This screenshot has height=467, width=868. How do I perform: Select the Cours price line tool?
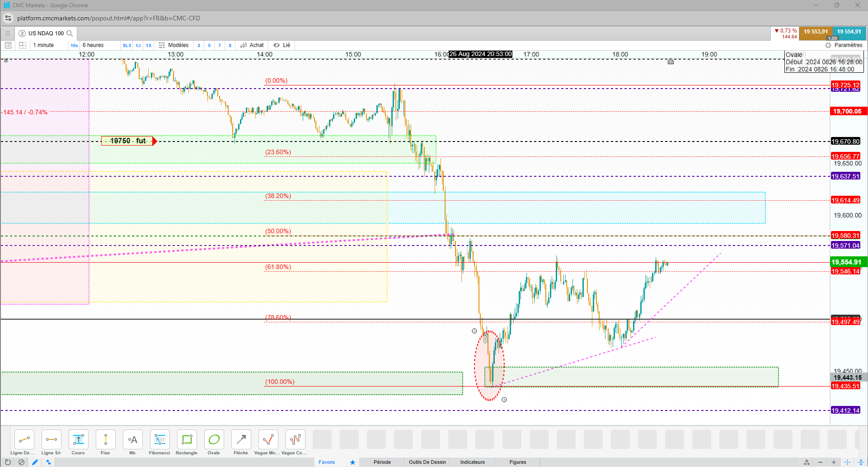(78, 439)
